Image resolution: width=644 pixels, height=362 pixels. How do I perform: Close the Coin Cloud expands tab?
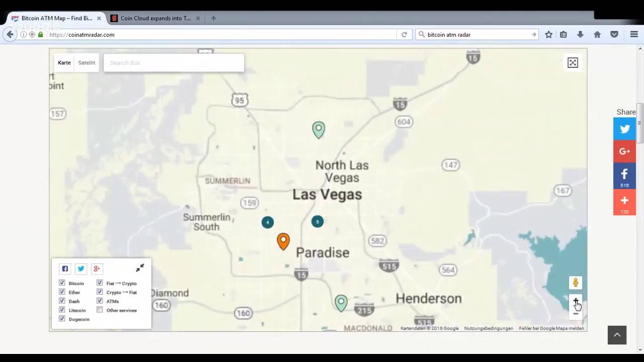tap(198, 18)
